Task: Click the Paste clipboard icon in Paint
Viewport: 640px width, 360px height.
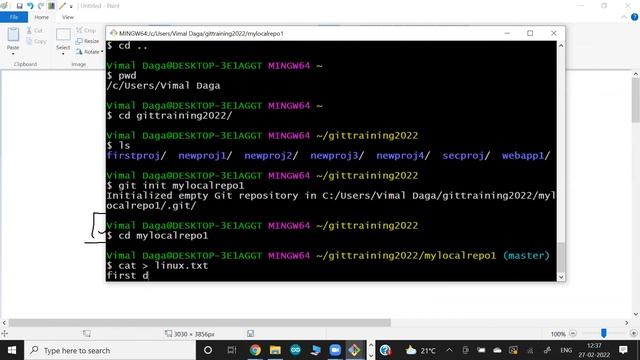Action: [x=13, y=35]
